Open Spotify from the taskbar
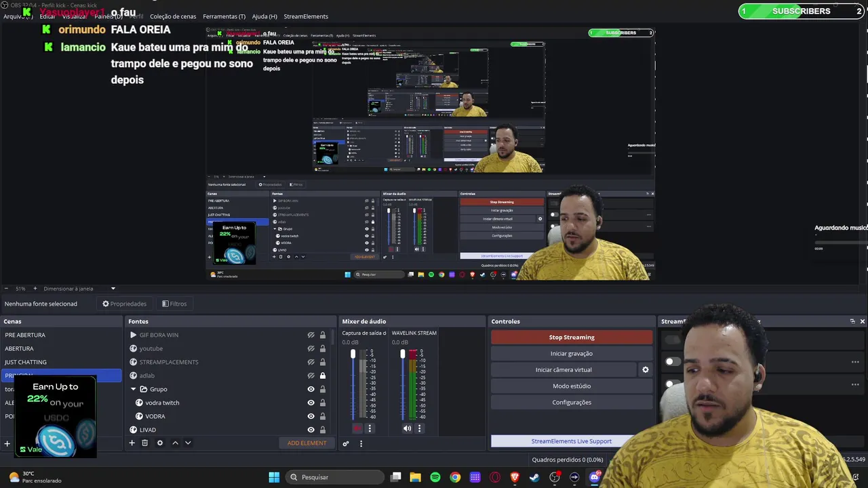 pos(435,477)
